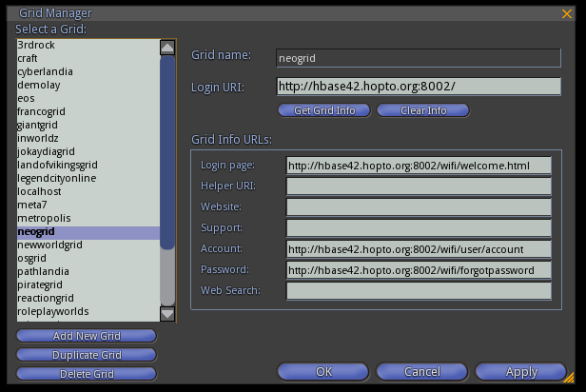Click Add New Grid button
The height and width of the screenshot is (392, 586).
point(86,336)
